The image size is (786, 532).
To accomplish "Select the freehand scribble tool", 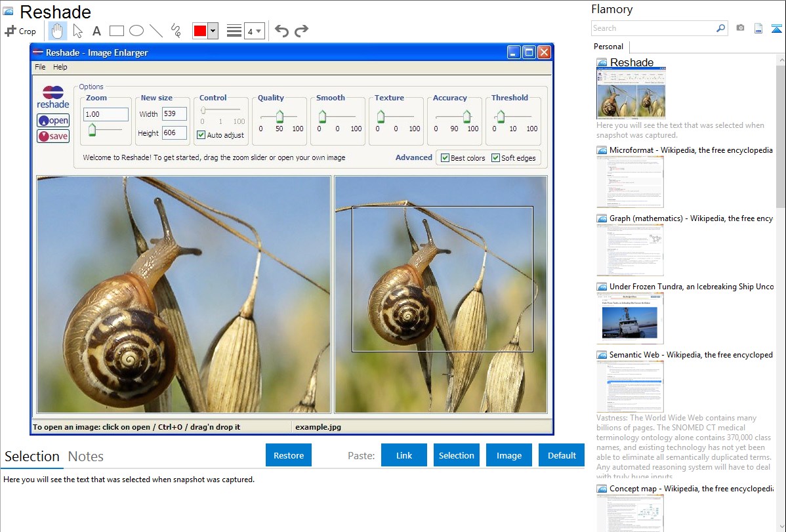I will point(175,31).
